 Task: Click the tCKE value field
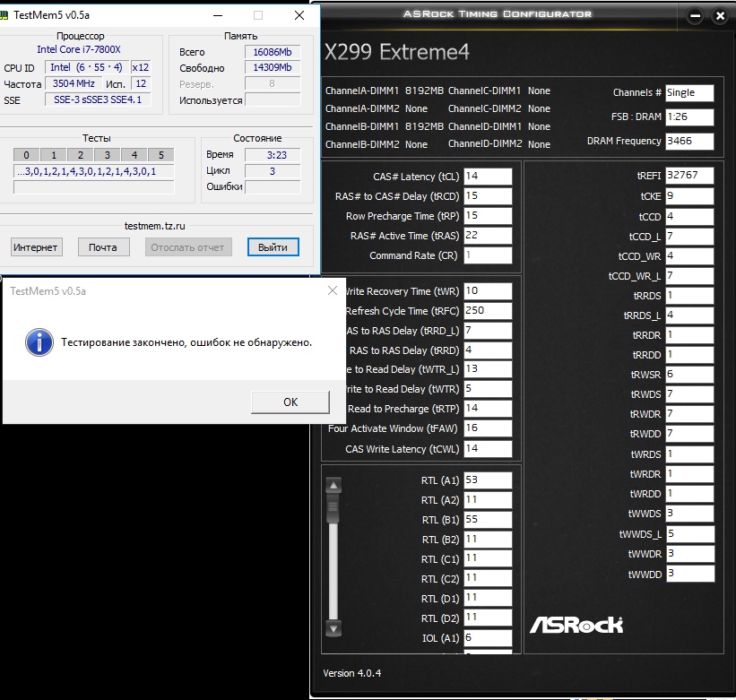[x=689, y=196]
